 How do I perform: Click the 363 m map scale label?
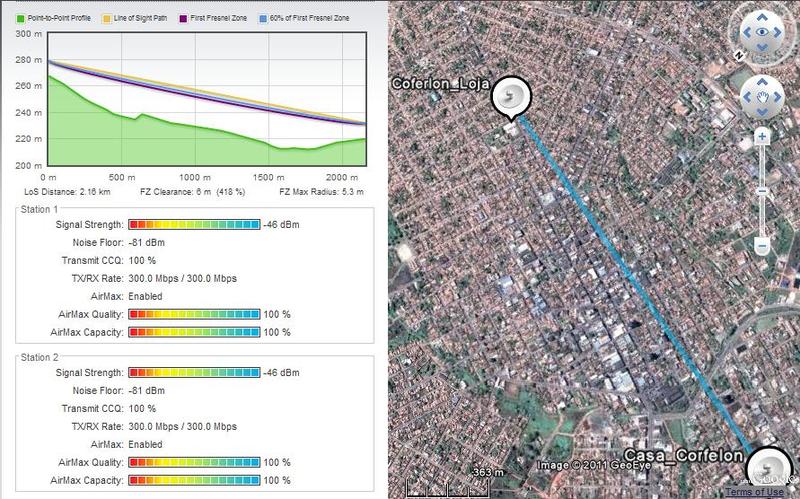point(488,472)
